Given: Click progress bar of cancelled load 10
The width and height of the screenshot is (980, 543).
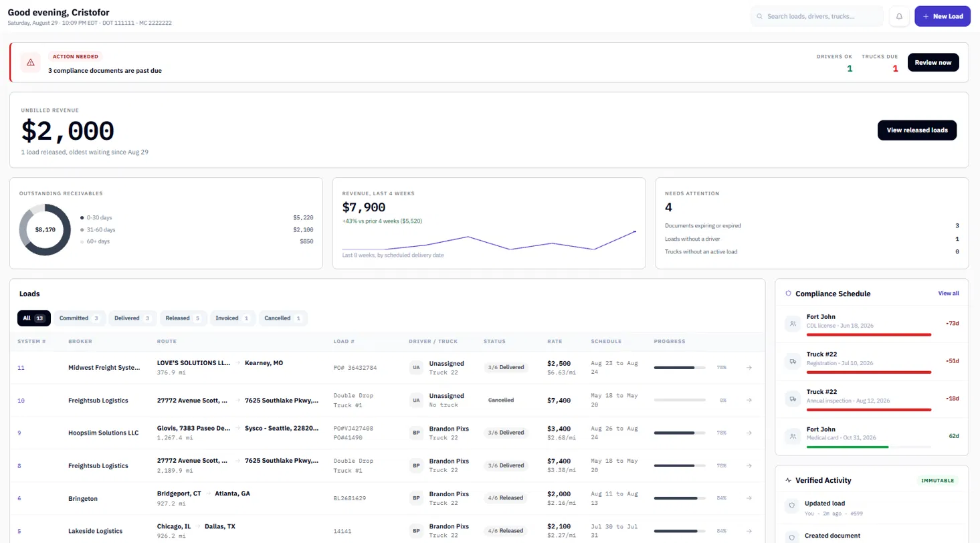Looking at the screenshot, I should (680, 400).
